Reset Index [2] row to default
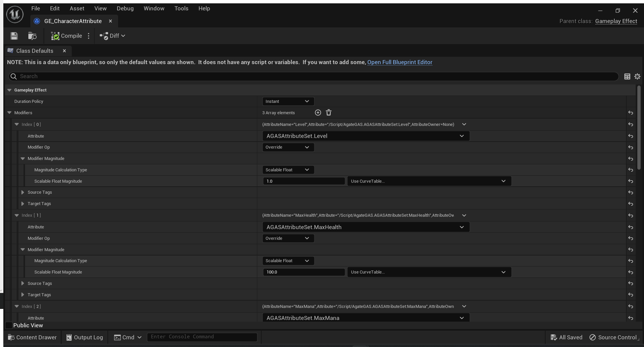This screenshot has width=644, height=347. coord(631,306)
